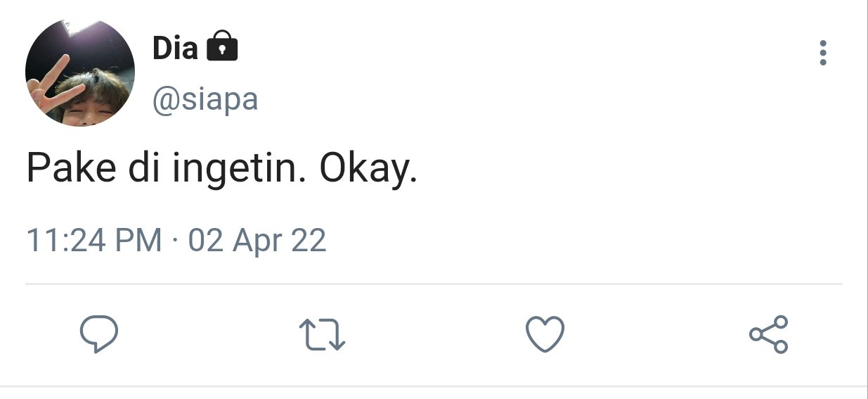
Task: Toggle the retweet state of this post
Action: tap(322, 334)
